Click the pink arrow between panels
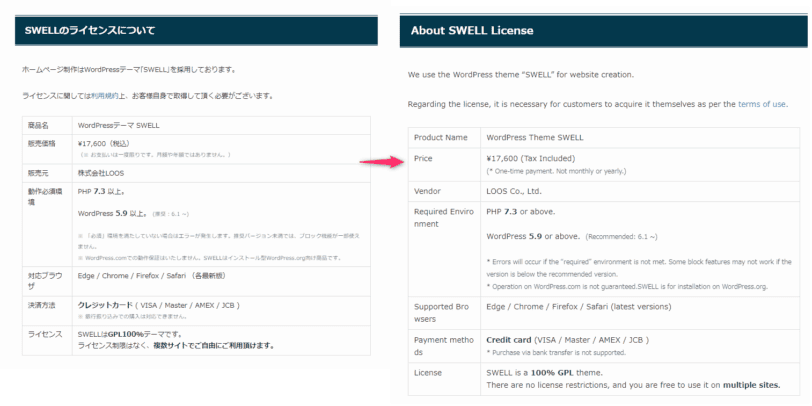This screenshot has height=406, width=812. pos(381,162)
